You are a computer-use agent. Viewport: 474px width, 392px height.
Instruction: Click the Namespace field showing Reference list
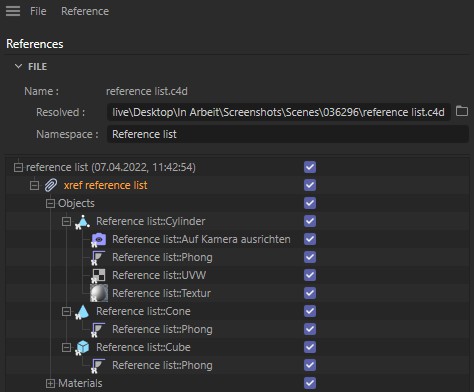[288, 134]
